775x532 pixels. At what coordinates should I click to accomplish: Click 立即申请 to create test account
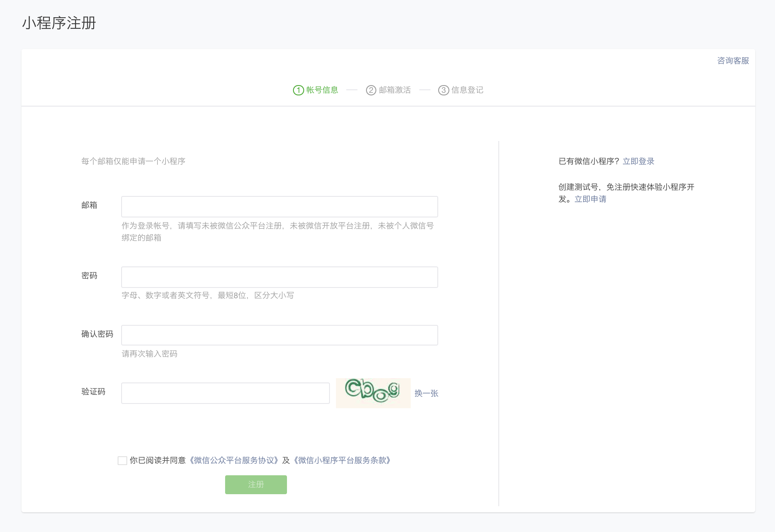590,199
